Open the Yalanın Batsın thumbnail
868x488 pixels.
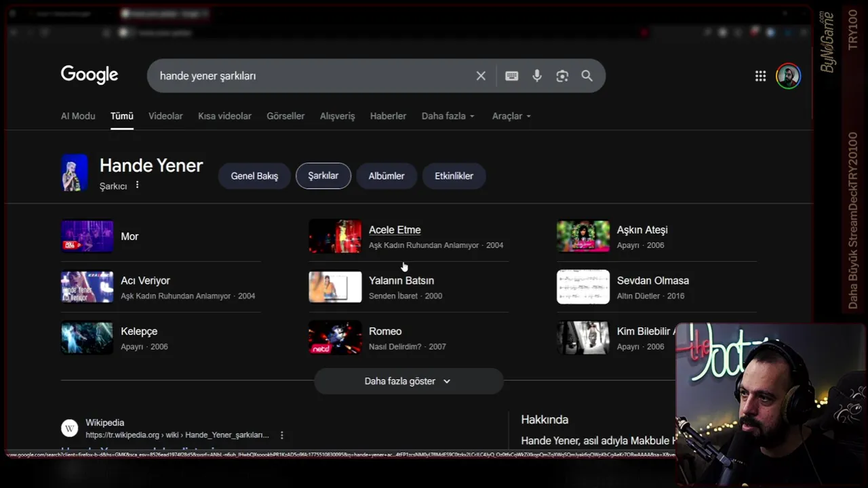335,287
